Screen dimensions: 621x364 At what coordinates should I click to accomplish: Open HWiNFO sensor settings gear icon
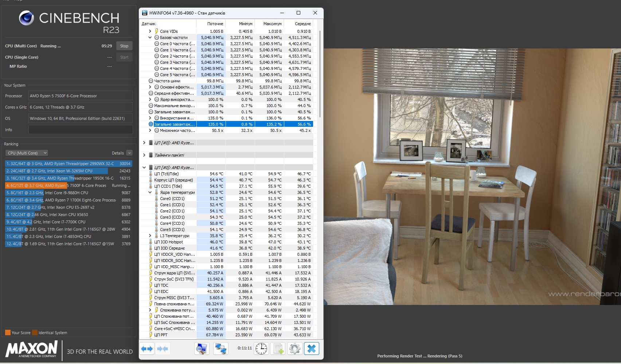coord(294,349)
